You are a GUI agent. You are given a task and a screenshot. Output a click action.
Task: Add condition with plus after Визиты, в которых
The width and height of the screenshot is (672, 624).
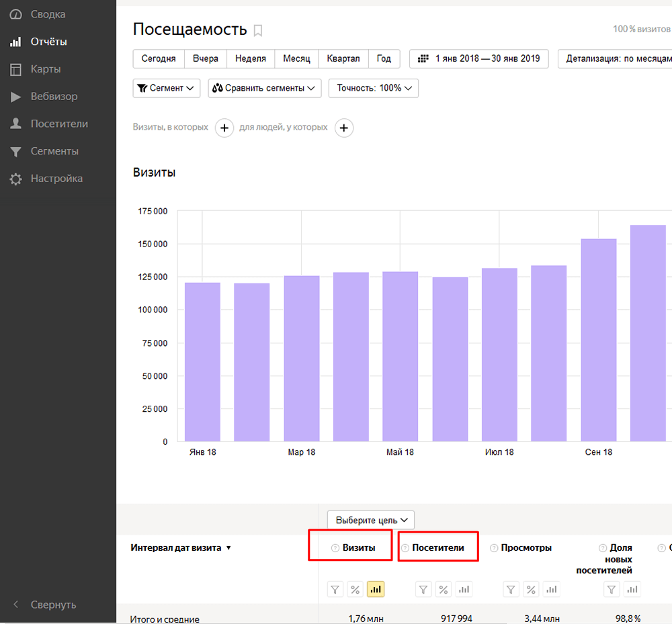coord(224,128)
